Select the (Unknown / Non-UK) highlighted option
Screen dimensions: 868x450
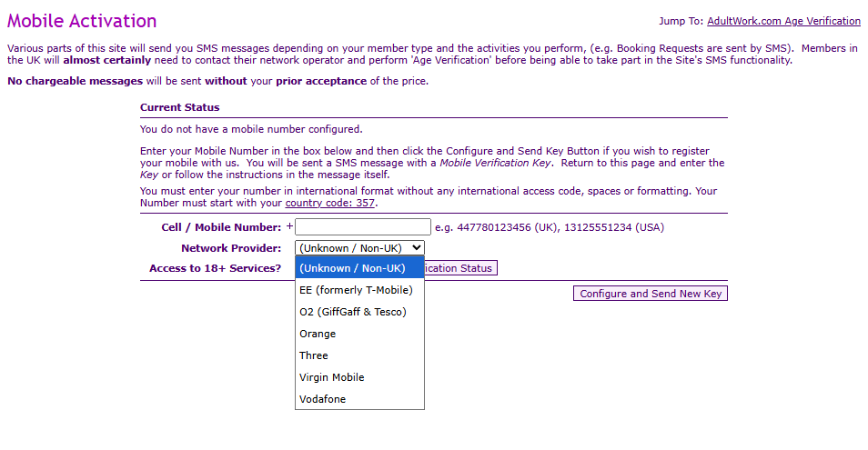[x=359, y=268]
